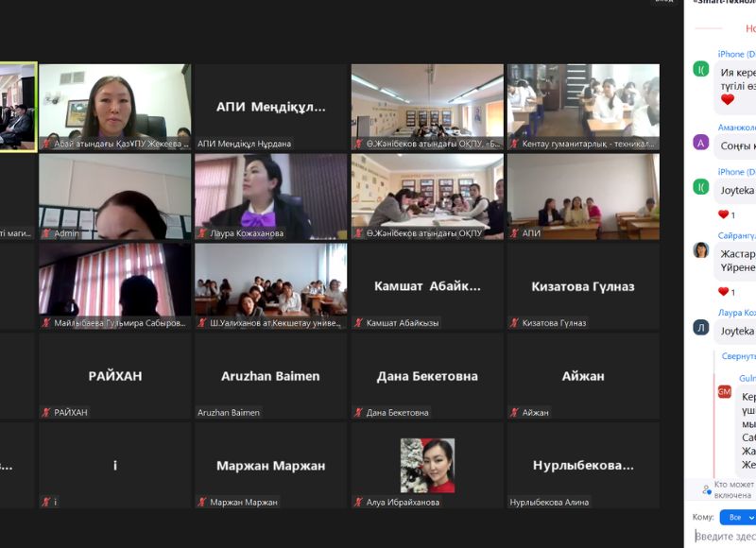Click the muted mic icon on Admin tile
Viewport: 756px width, 548px height.
(x=47, y=233)
